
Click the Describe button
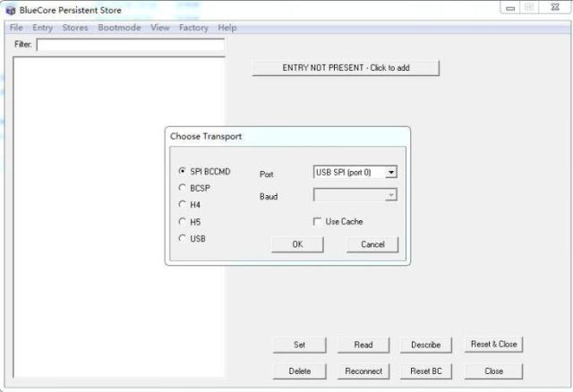426,345
